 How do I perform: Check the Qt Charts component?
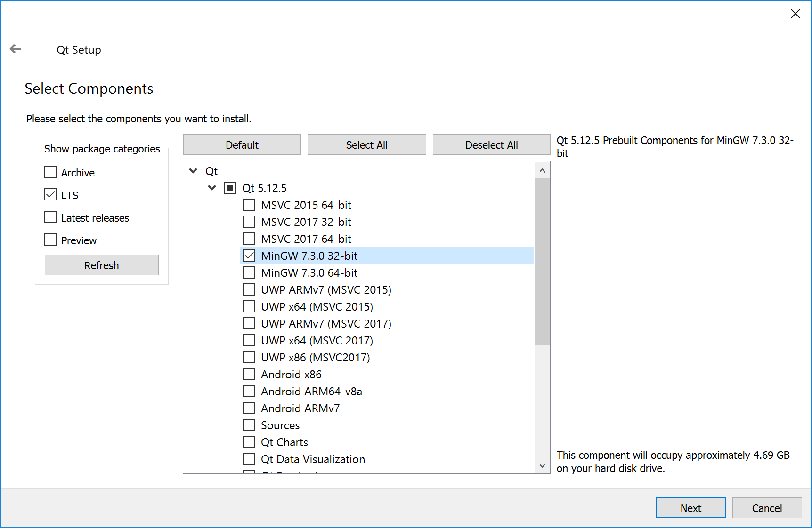[249, 442]
